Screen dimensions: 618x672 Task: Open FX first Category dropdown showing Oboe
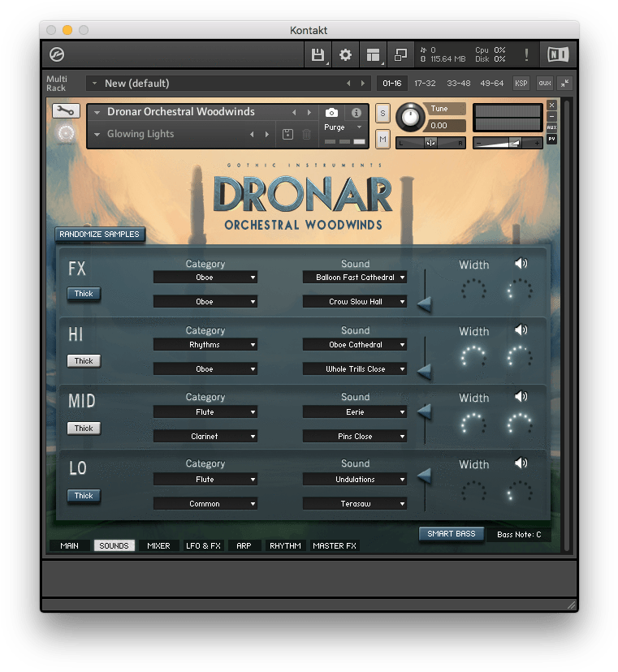(205, 278)
